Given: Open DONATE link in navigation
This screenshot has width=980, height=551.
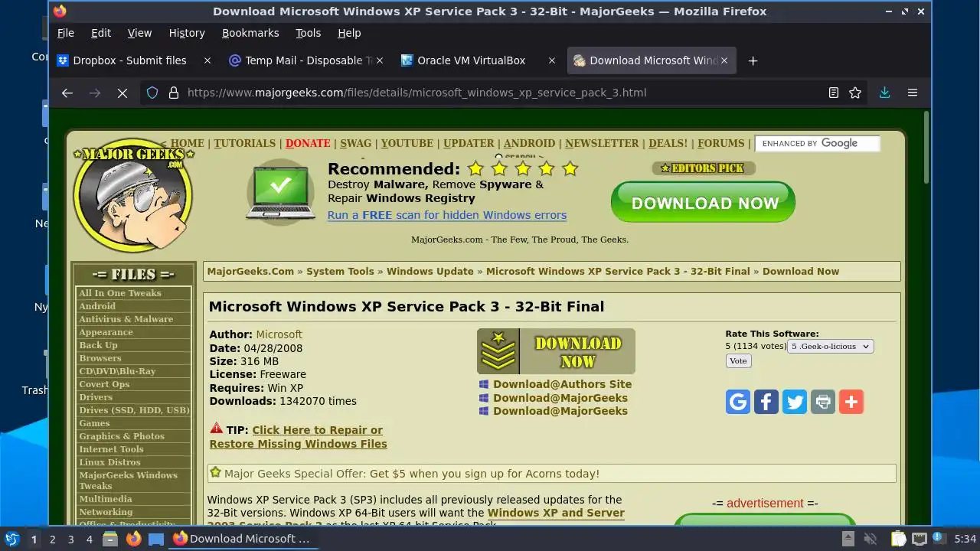Looking at the screenshot, I should click(308, 143).
